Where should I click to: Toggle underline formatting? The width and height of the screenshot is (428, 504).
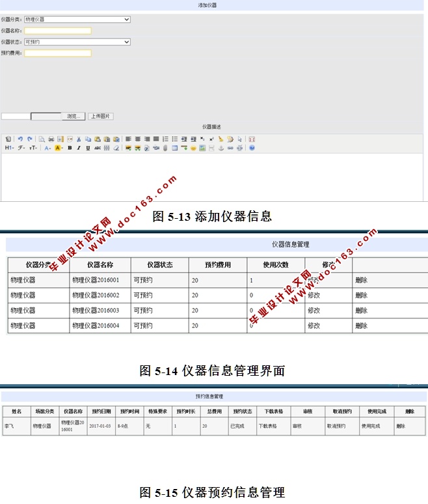click(88, 148)
